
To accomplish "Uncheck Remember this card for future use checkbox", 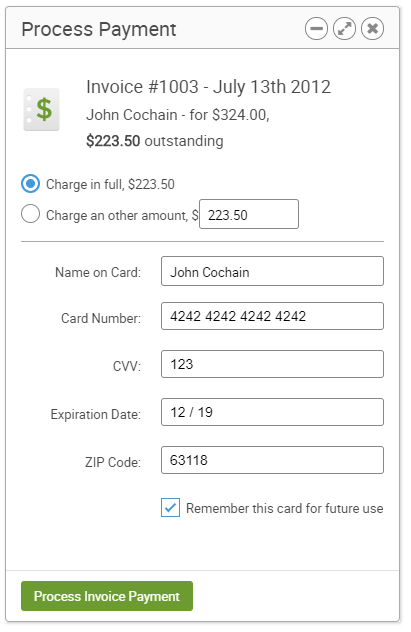I will 170,507.
